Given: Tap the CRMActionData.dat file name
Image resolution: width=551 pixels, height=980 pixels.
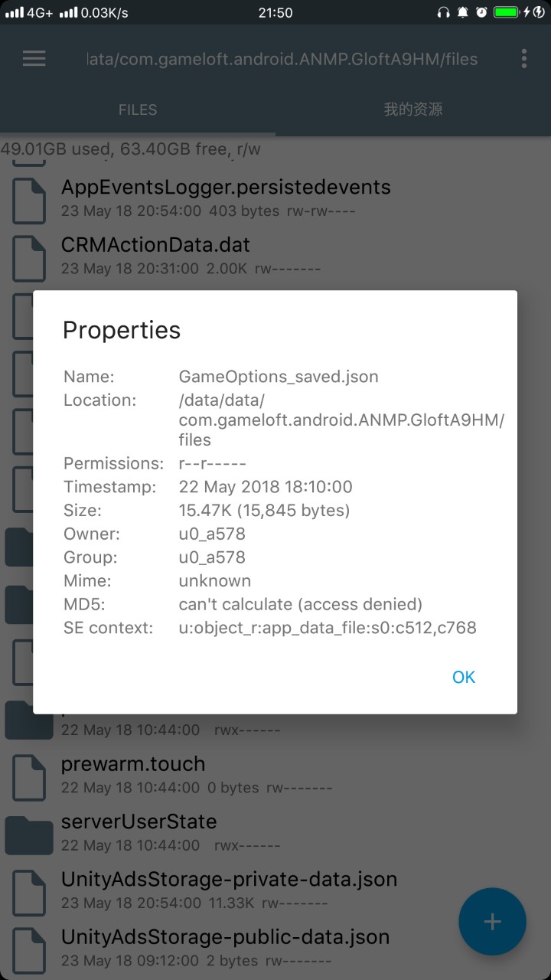Looking at the screenshot, I should pyautogui.click(x=155, y=245).
